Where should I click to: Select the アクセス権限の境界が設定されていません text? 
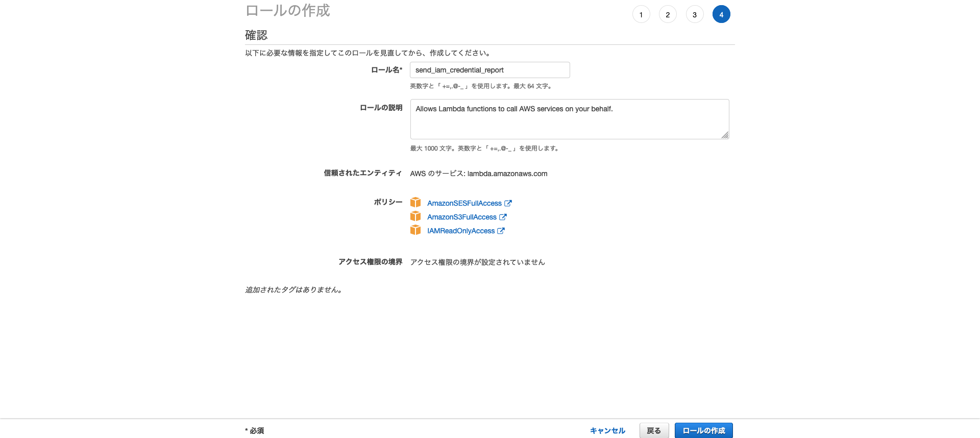[478, 262]
